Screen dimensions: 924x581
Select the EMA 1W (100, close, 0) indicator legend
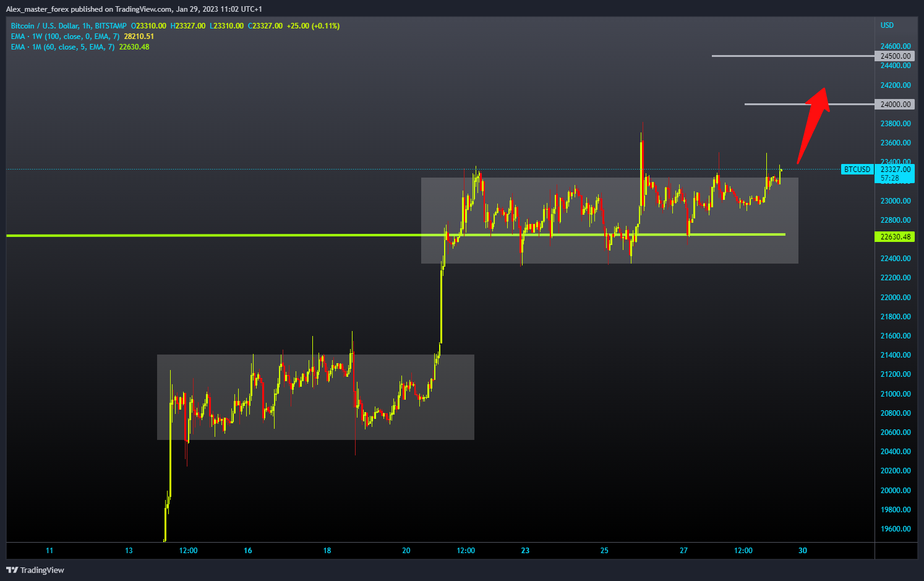coord(65,37)
